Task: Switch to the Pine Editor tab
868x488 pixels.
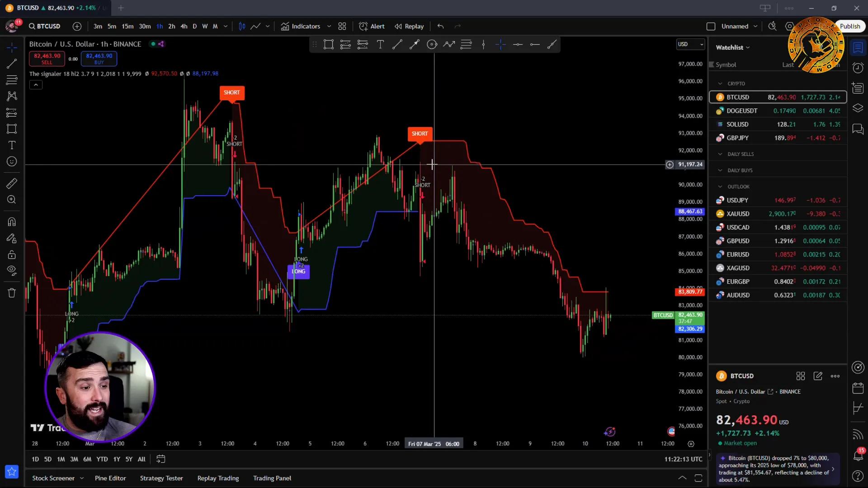Action: pos(110,478)
